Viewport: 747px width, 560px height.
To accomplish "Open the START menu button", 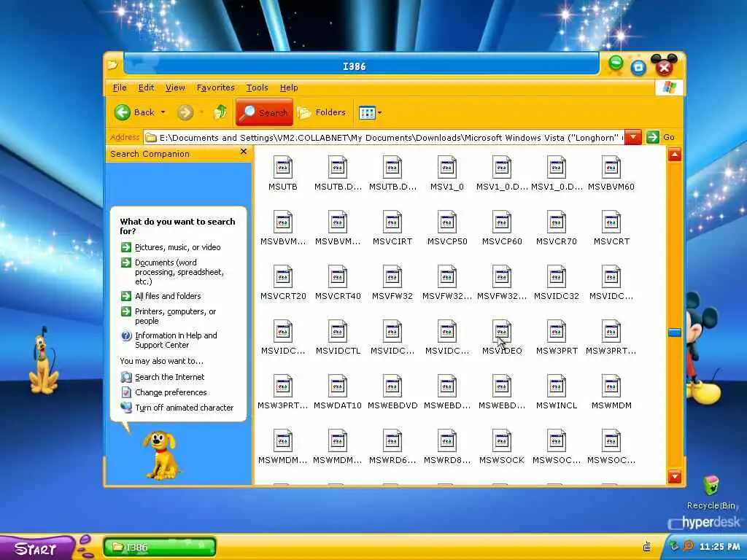I will pos(38,548).
